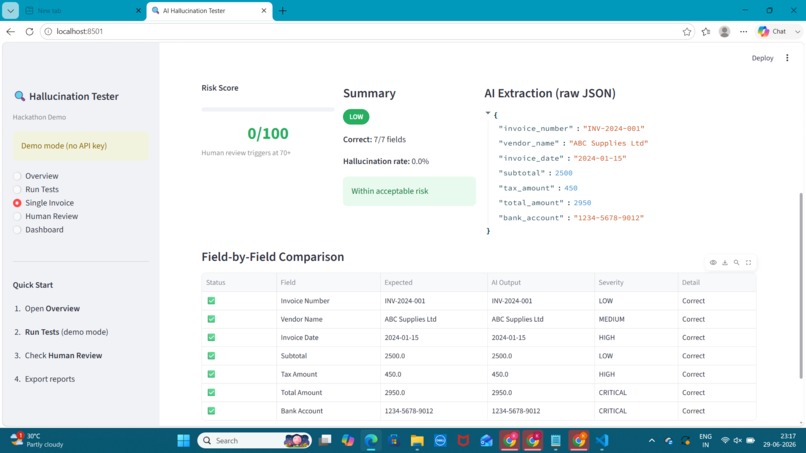806x453 pixels.
Task: Open the favorites list icon
Action: [706, 31]
